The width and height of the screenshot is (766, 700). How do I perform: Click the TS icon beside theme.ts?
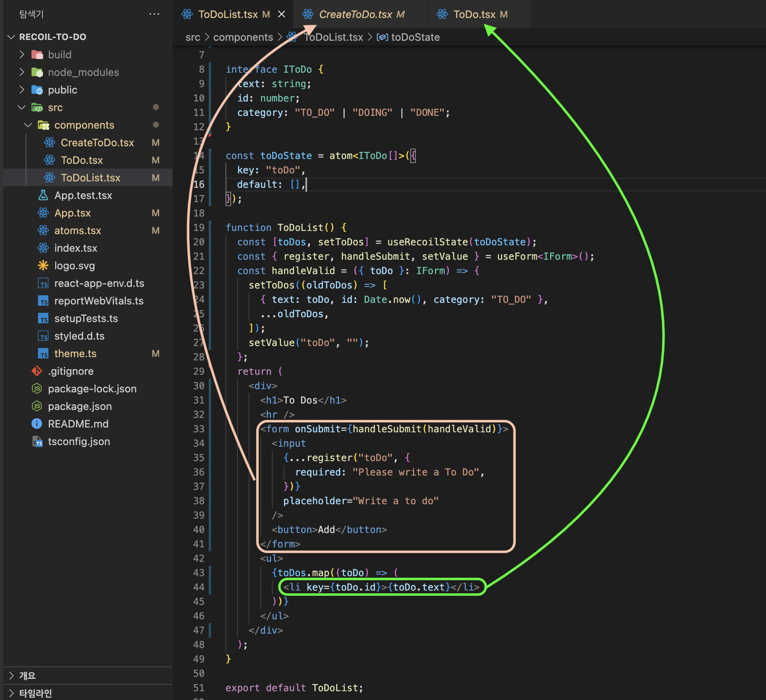[43, 354]
